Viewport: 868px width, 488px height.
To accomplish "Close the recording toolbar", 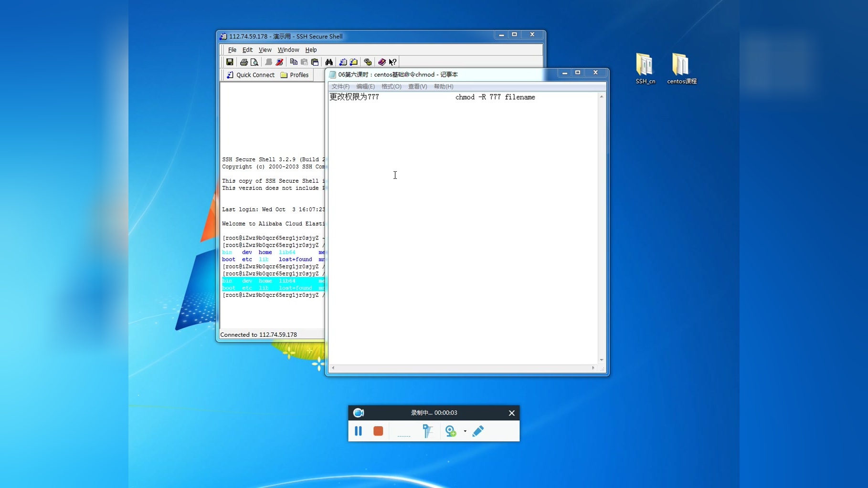I will tap(511, 413).
